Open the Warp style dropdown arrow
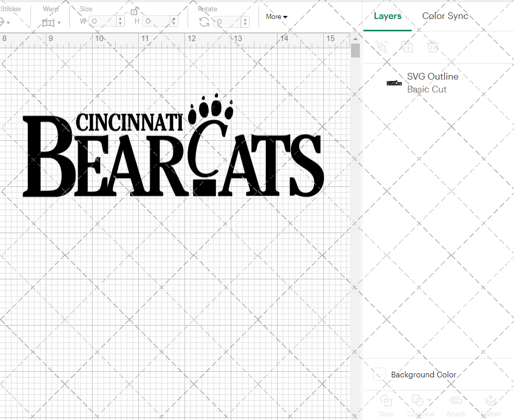 tap(60, 23)
